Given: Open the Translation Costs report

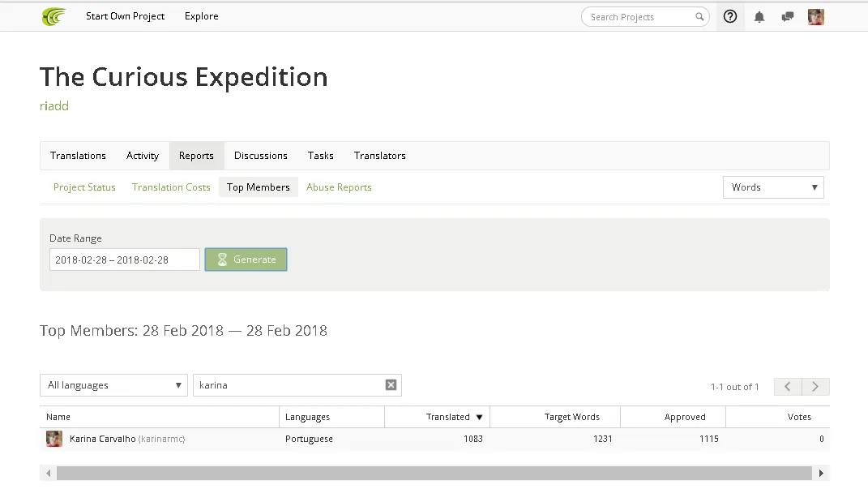Looking at the screenshot, I should 171,187.
